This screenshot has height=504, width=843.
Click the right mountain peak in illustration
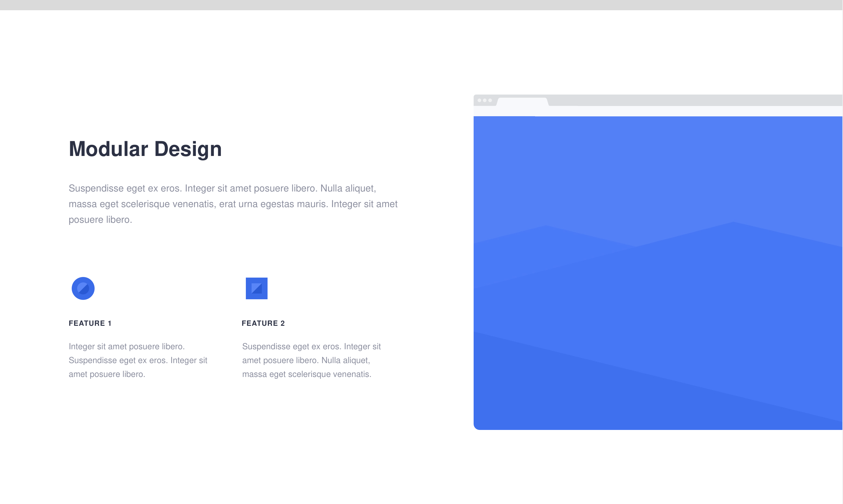click(x=733, y=227)
